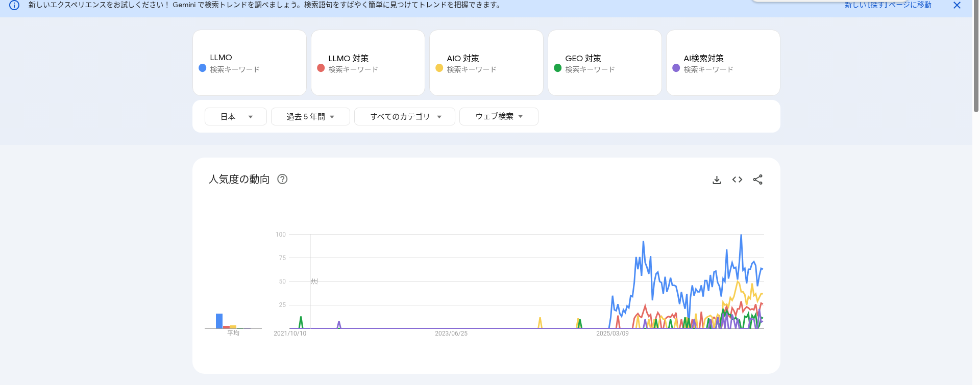Open the 日本 region dropdown
The height and width of the screenshot is (385, 980).
(x=236, y=116)
